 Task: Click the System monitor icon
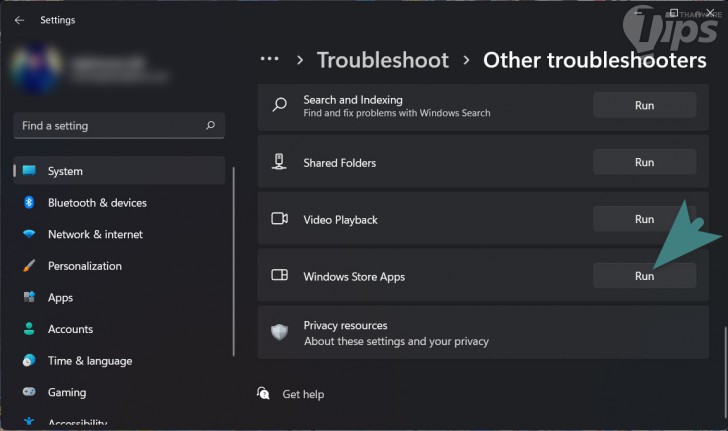29,170
